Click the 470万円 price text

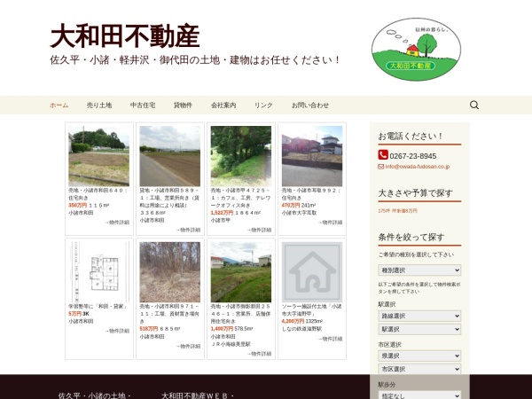[x=291, y=206]
